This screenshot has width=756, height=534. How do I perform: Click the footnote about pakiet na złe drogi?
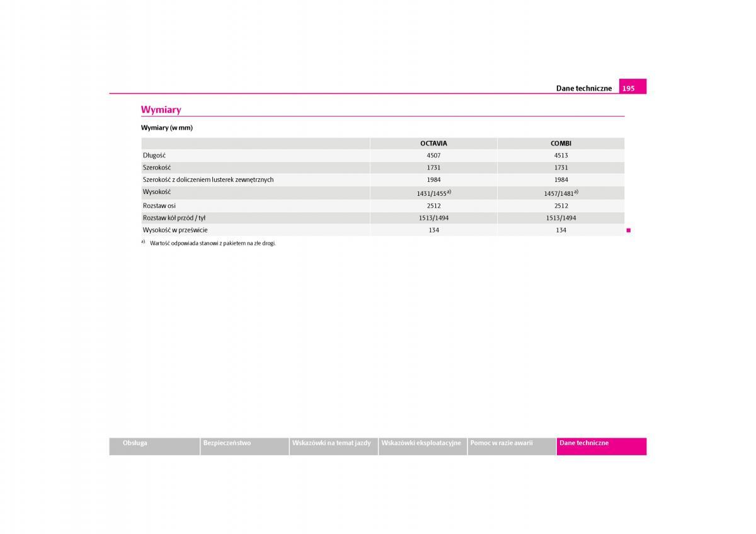tap(209, 243)
